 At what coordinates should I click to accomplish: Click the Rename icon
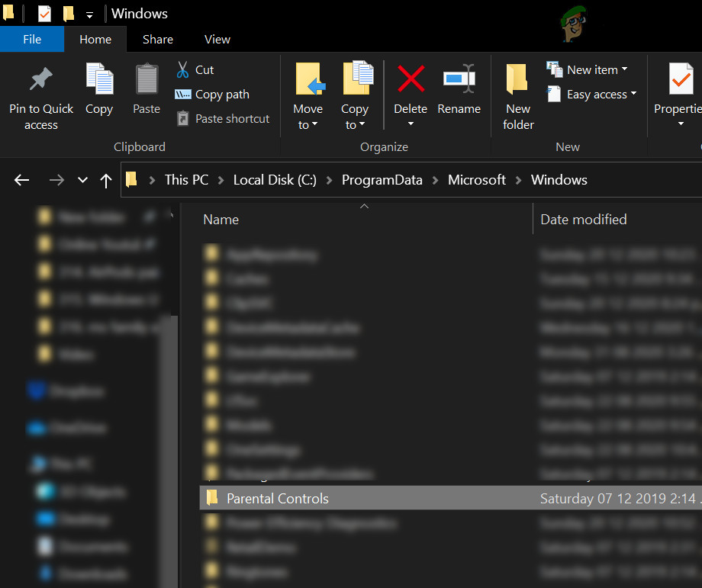tap(459, 79)
